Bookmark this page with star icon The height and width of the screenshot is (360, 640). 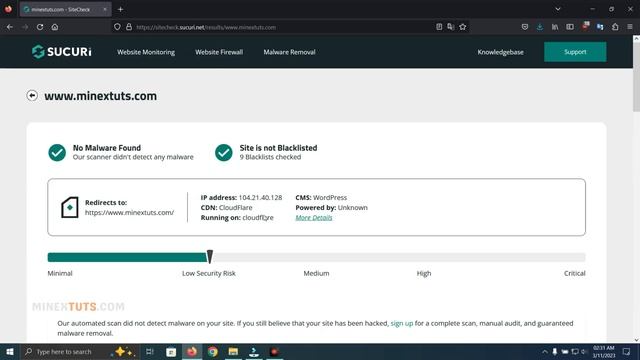coord(462,27)
